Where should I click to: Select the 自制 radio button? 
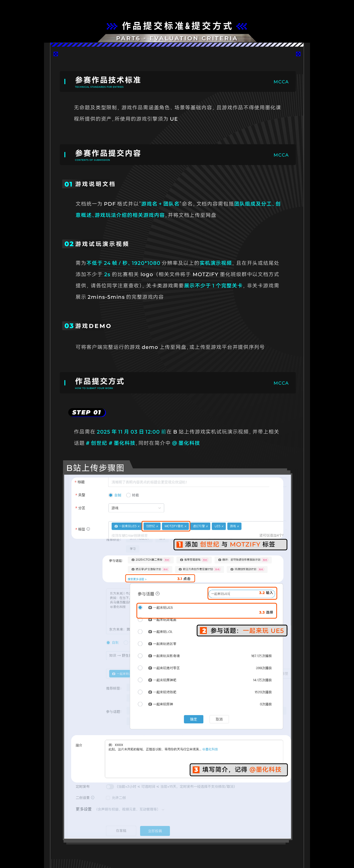(111, 495)
